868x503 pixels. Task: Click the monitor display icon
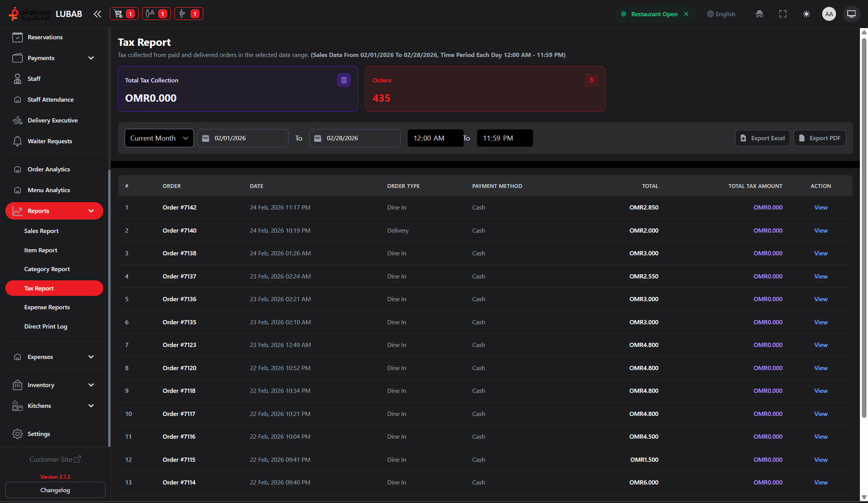point(851,14)
